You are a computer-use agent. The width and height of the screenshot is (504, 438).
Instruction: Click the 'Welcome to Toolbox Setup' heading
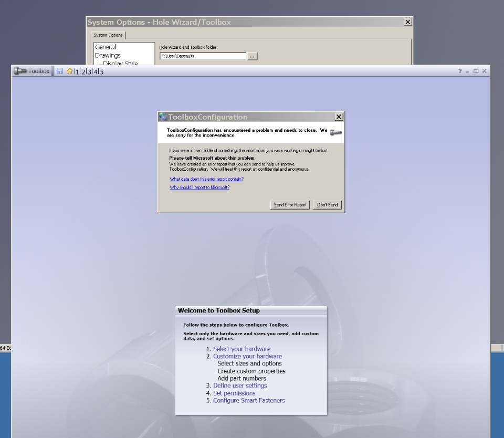[x=218, y=310]
